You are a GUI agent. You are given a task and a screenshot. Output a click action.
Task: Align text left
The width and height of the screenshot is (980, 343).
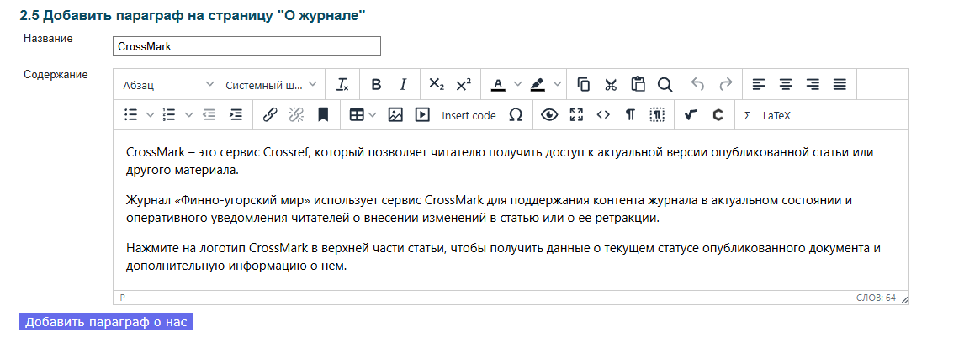tap(759, 84)
